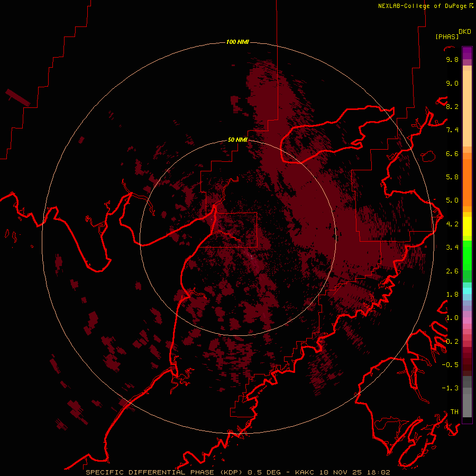Click the 9.0 scale value
Image resolution: width=476 pixels, height=476 pixels.
(x=452, y=83)
